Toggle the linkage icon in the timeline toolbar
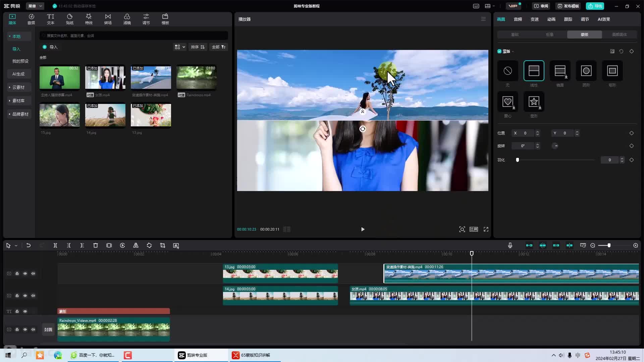The width and height of the screenshot is (644, 362). pos(556,245)
